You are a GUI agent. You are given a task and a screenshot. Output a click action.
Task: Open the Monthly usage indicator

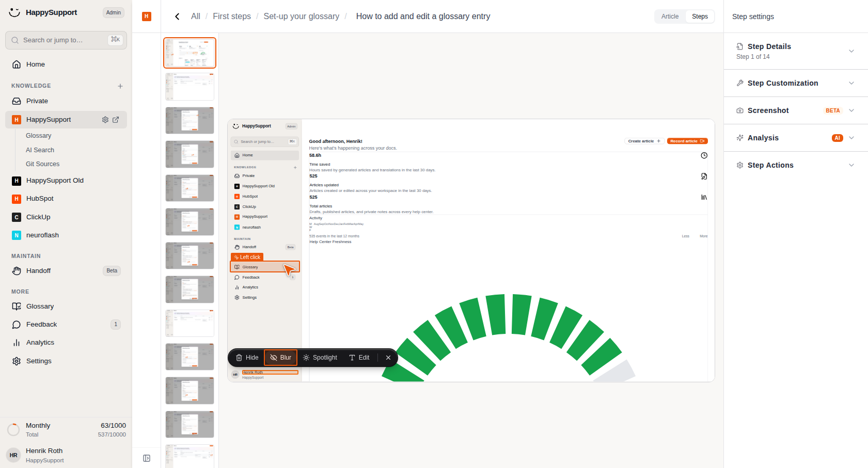tap(66, 430)
